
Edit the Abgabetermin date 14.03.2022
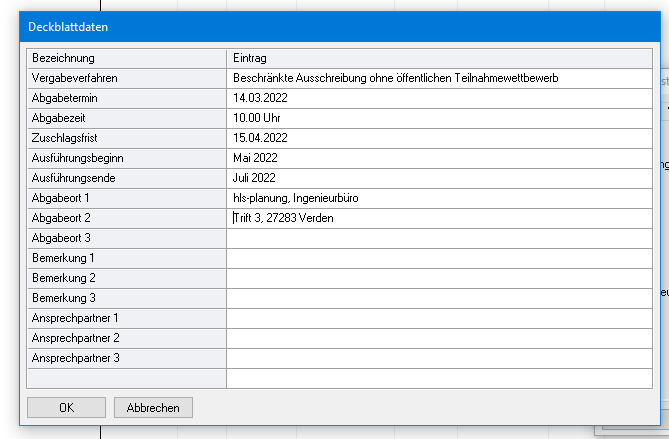pyautogui.click(x=438, y=98)
